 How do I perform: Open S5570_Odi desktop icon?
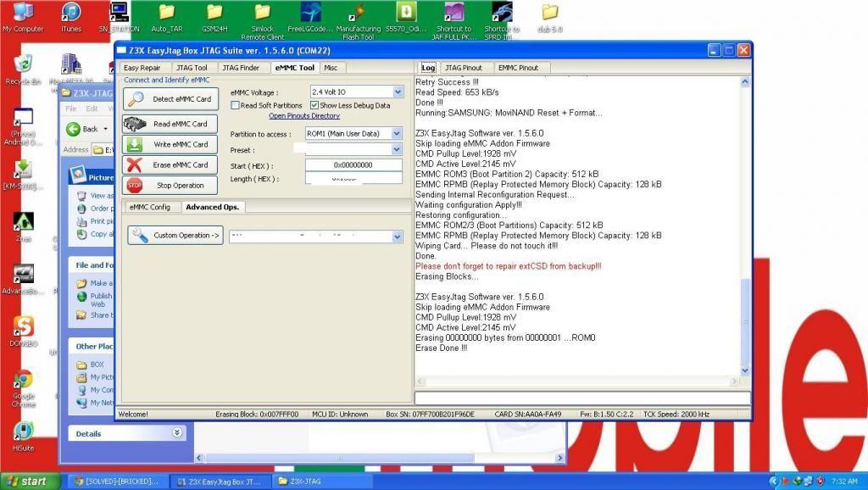pyautogui.click(x=406, y=18)
